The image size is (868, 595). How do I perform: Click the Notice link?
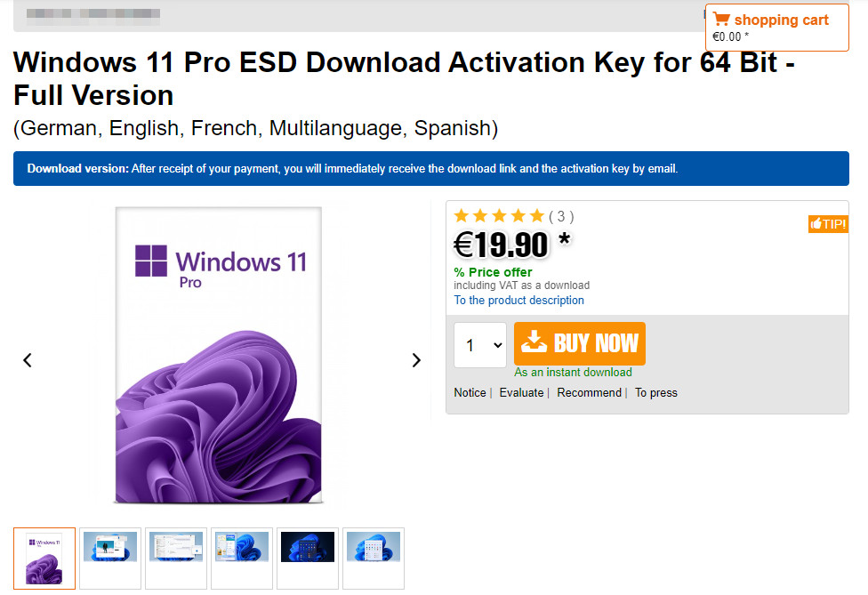click(470, 393)
